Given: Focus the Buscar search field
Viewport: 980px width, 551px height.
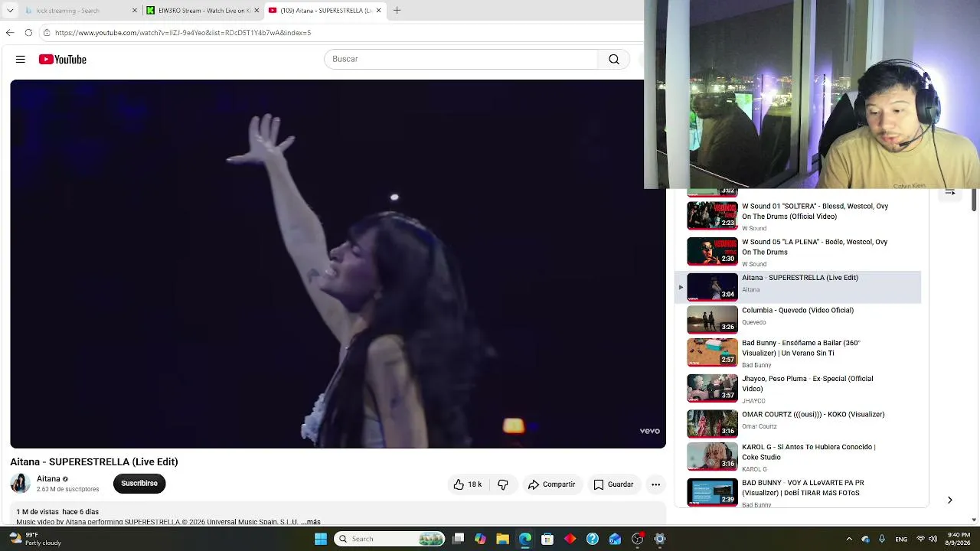Looking at the screenshot, I should 461,59.
